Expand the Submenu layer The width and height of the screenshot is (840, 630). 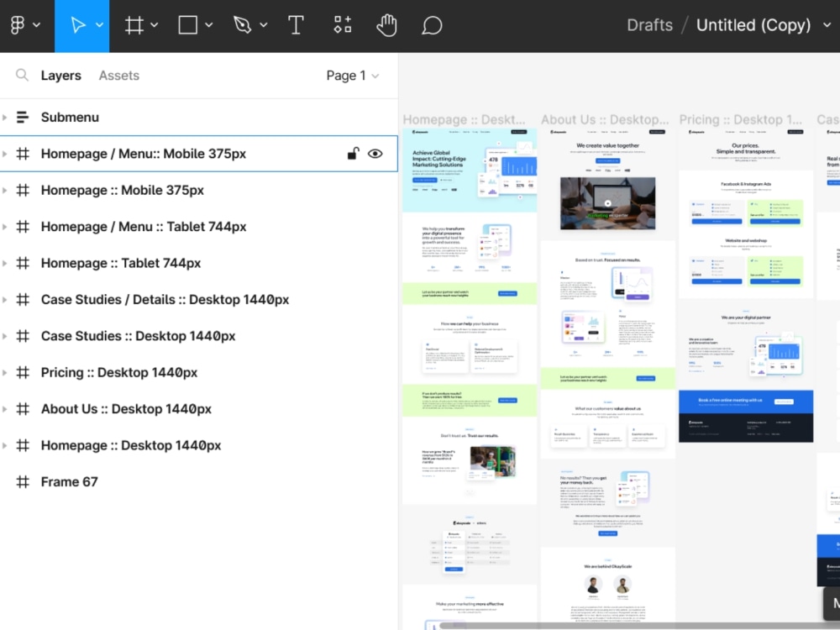(x=7, y=117)
